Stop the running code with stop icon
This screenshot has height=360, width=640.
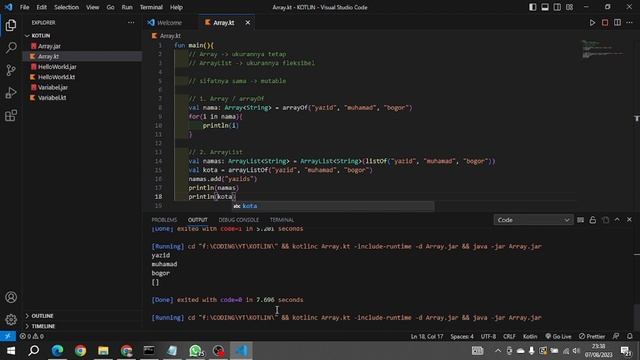point(605,23)
